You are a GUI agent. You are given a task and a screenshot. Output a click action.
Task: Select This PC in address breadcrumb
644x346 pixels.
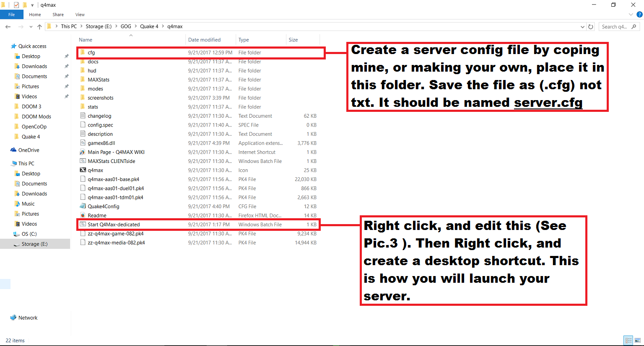pos(69,26)
